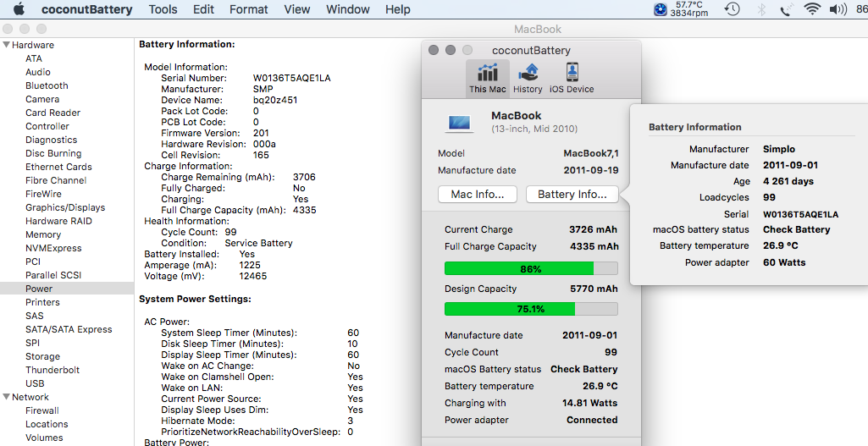Viewport: 868px width, 446px height.
Task: Select Parallel SCSI in the sidebar
Action: 53,275
